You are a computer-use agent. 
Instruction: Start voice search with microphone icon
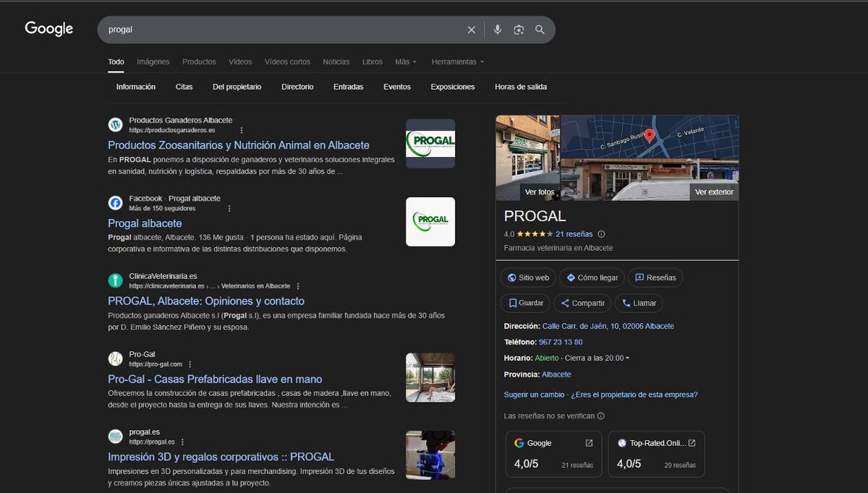tap(498, 30)
